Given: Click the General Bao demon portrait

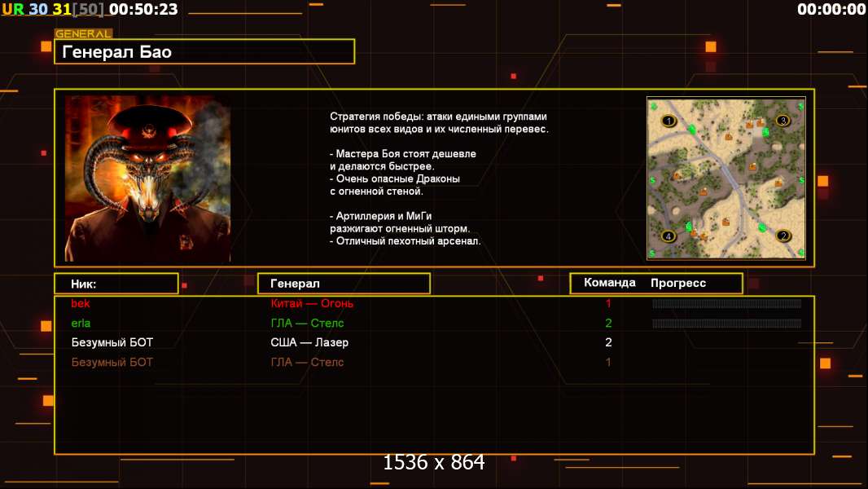Looking at the screenshot, I should pos(148,178).
